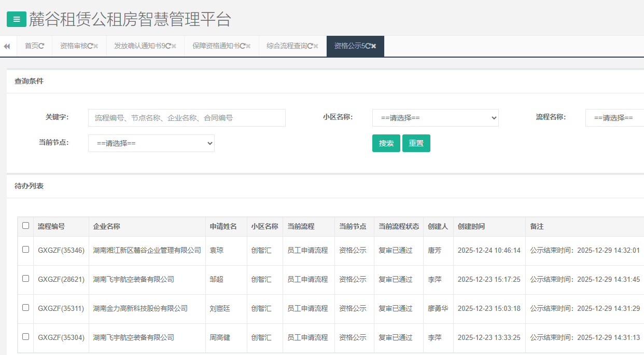
Task: Check the select-all checkbox in table header
Action: tap(26, 226)
